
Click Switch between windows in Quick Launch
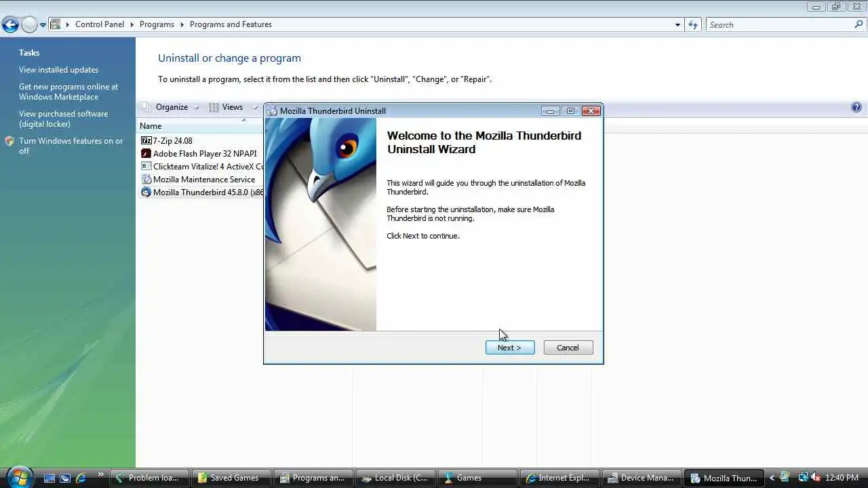[x=65, y=478]
